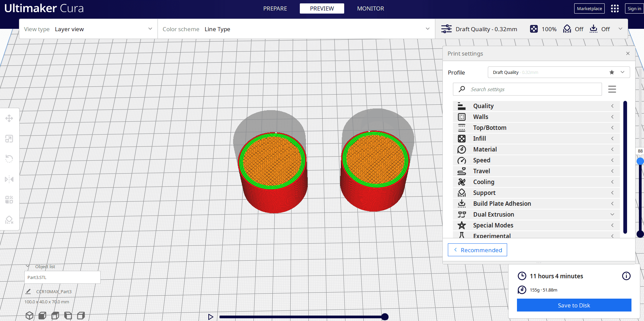Show print time info icon
The width and height of the screenshot is (644, 321).
pos(626,276)
